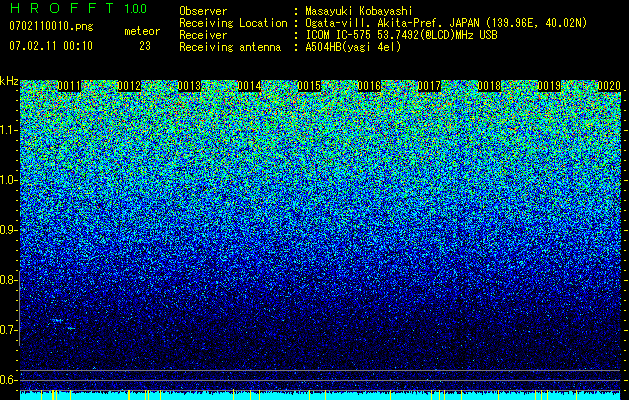The height and width of the screenshot is (400, 629).
Task: Click time marker 0019
Action: (549, 86)
